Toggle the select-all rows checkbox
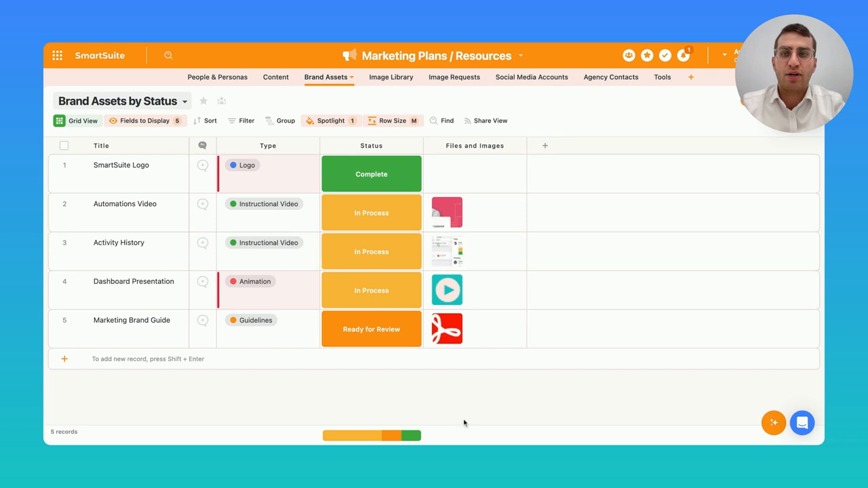Viewport: 868px width, 488px height. tap(64, 146)
